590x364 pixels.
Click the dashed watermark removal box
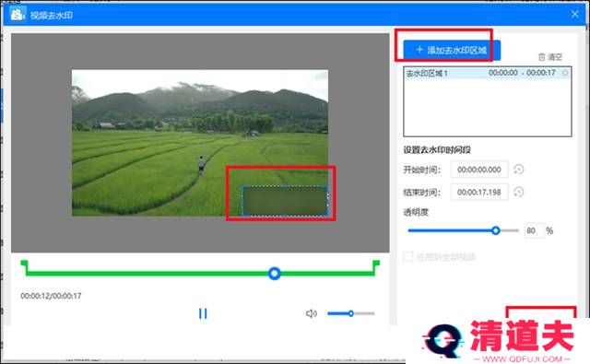point(285,201)
